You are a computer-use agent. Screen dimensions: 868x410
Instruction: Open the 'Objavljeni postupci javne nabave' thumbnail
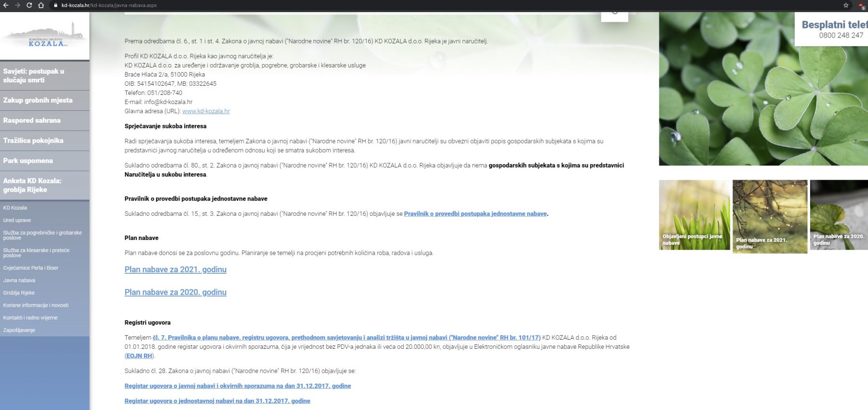[694, 215]
